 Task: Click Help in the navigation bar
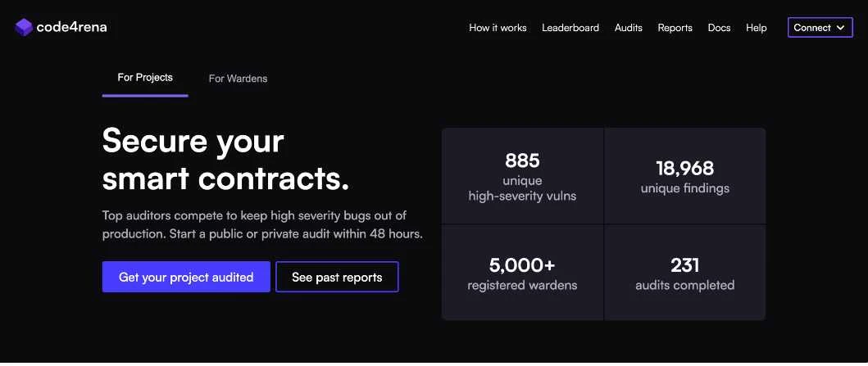pos(757,28)
